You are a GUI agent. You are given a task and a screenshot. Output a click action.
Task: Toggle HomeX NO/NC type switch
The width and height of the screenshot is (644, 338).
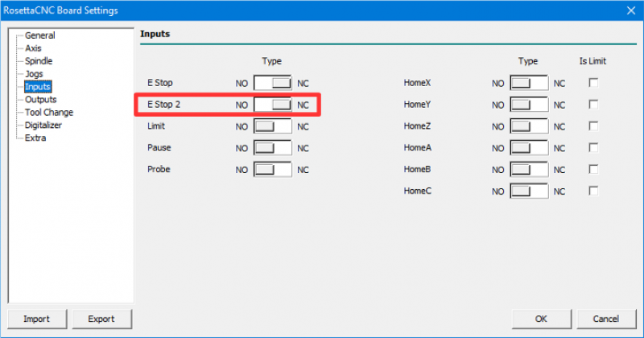(x=529, y=83)
